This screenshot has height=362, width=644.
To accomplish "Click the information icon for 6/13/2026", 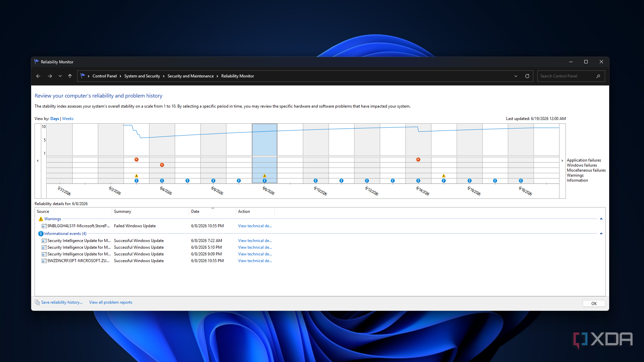I will (x=393, y=181).
